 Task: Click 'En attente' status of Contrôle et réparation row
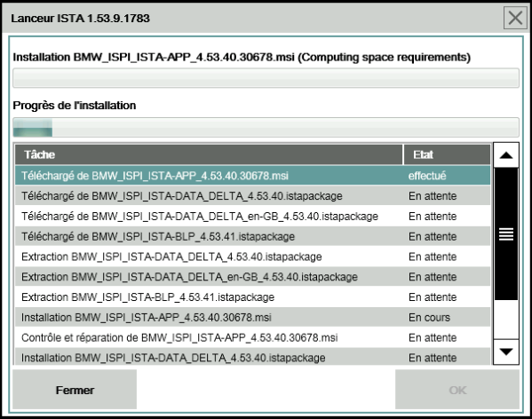pyautogui.click(x=433, y=337)
